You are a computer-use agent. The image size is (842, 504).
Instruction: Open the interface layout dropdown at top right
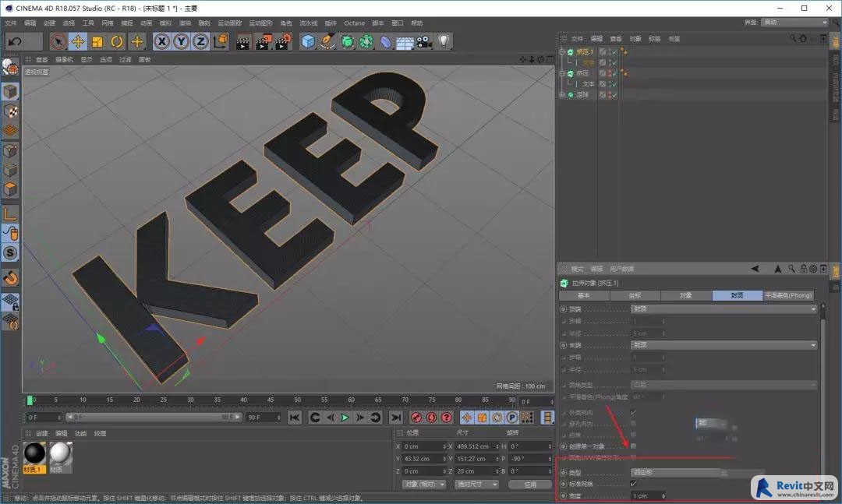tap(795, 23)
